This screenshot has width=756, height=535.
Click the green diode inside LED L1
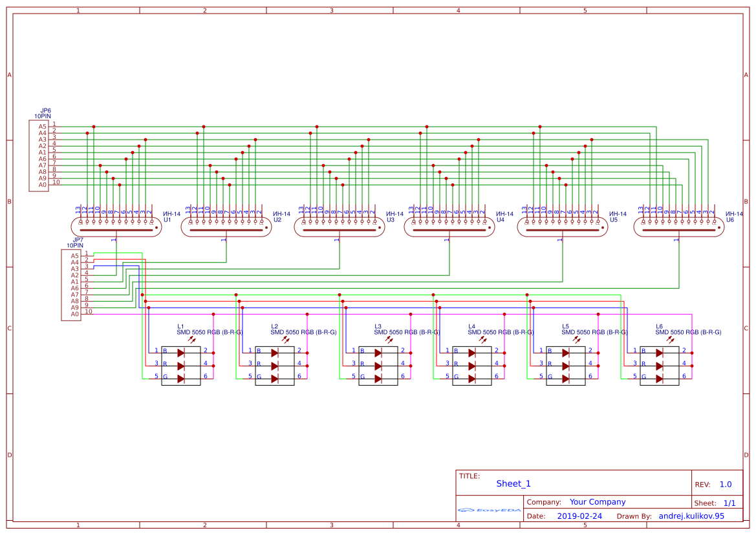tap(181, 379)
